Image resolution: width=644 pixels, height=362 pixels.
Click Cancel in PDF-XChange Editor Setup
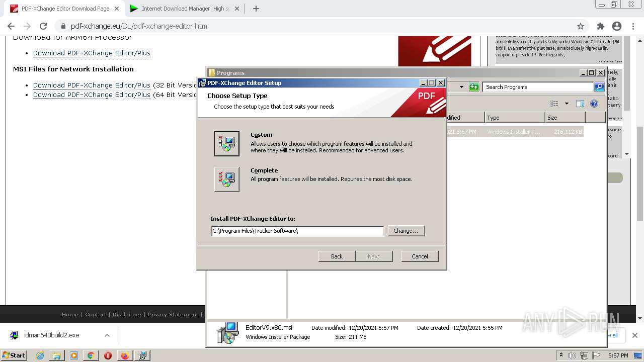(x=420, y=256)
